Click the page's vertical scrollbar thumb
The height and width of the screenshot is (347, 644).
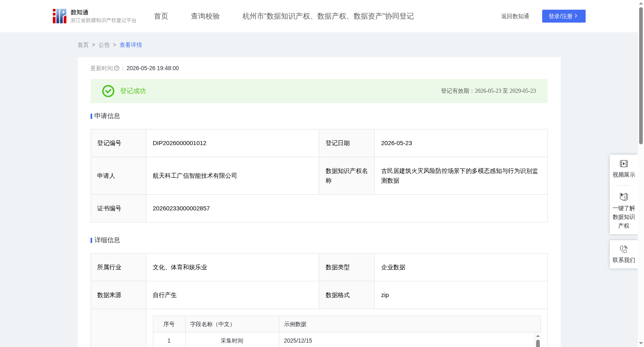641,76
